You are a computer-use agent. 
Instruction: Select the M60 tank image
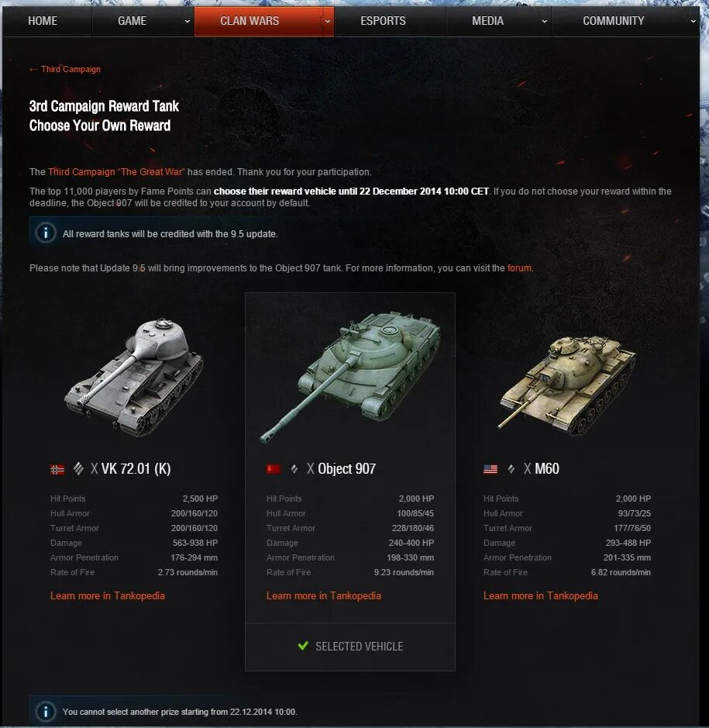(567, 385)
